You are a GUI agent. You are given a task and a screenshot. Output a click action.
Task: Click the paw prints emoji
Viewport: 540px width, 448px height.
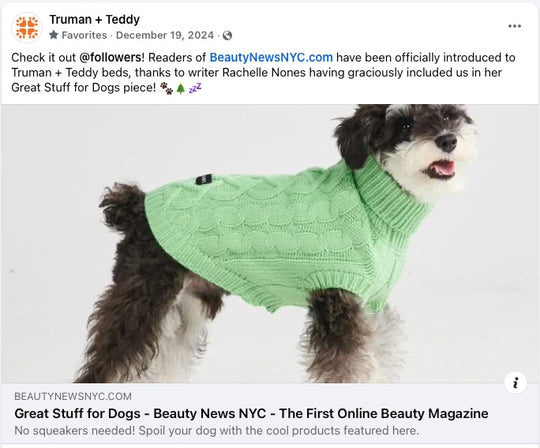(x=167, y=88)
